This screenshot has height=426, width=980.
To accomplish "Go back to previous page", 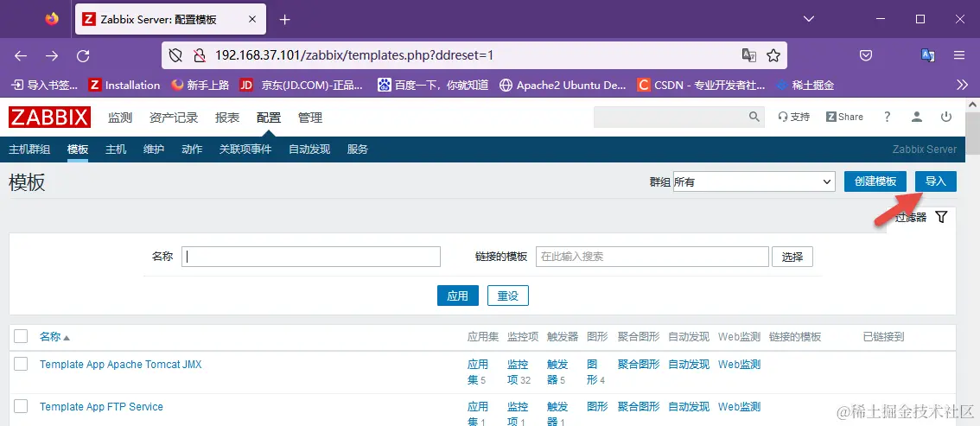I will pos(21,55).
